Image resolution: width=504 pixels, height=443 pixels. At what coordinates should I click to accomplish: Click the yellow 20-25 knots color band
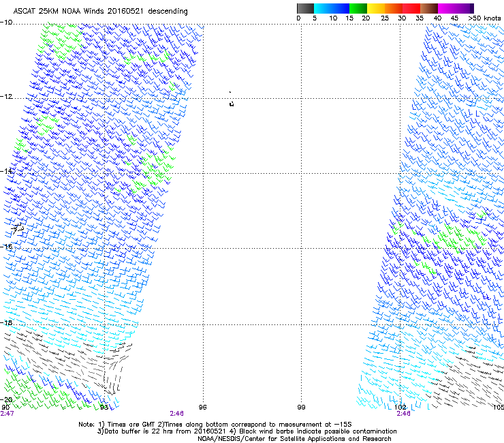tap(376, 8)
